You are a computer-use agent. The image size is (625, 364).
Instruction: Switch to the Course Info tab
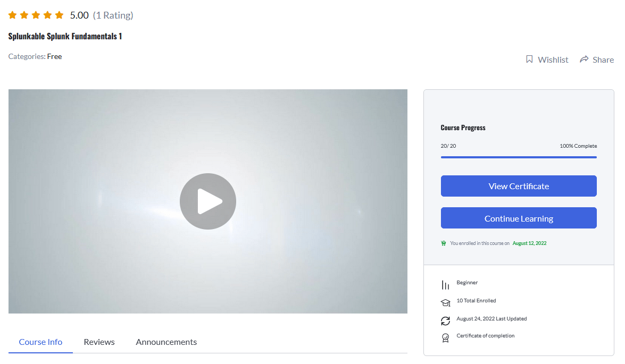point(40,342)
